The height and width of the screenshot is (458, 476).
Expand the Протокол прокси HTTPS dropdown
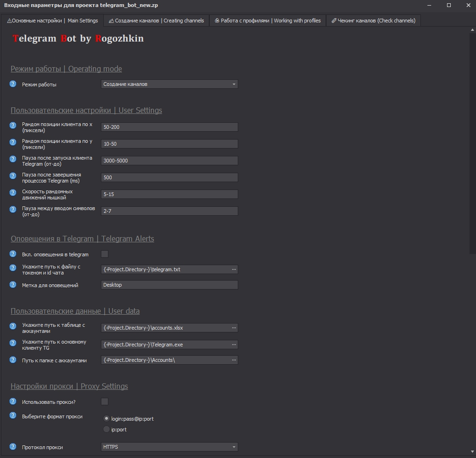pyautogui.click(x=170, y=447)
